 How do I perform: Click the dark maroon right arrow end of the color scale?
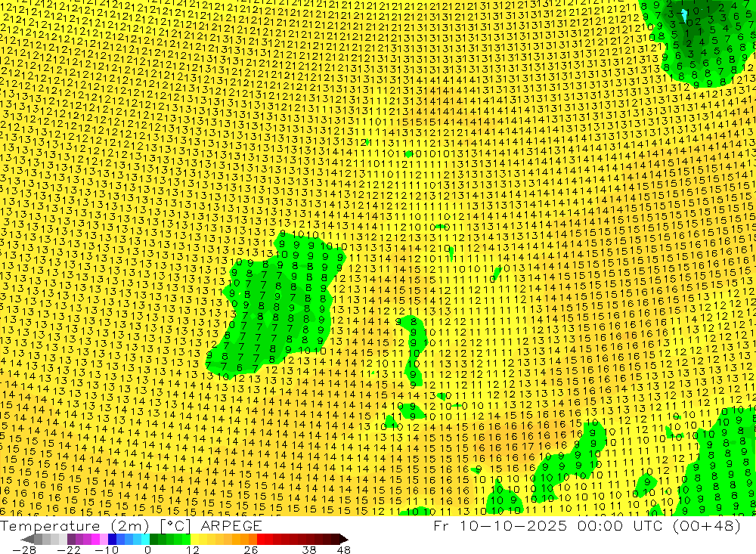click(344, 539)
